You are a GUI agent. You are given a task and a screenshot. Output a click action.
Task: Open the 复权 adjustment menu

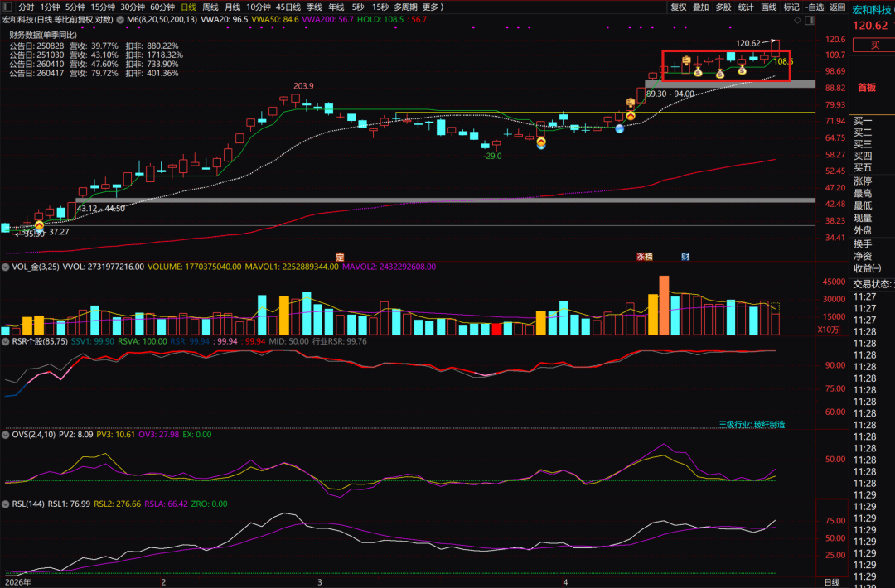pos(679,7)
